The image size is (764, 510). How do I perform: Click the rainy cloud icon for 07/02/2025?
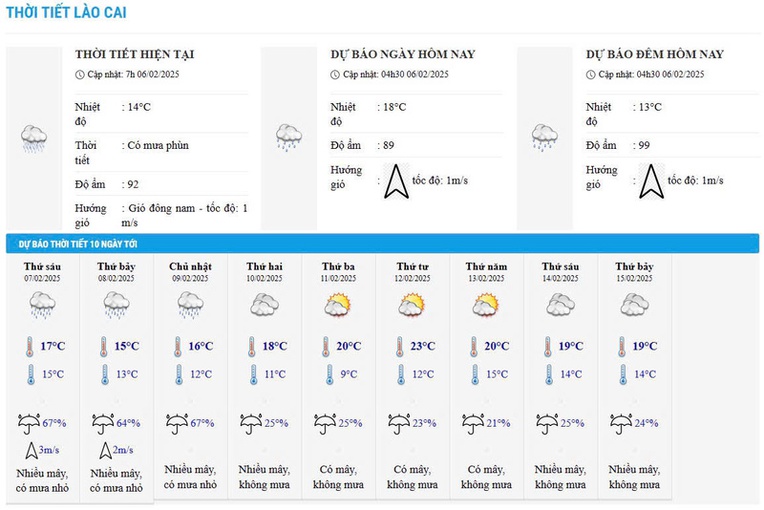(x=42, y=305)
